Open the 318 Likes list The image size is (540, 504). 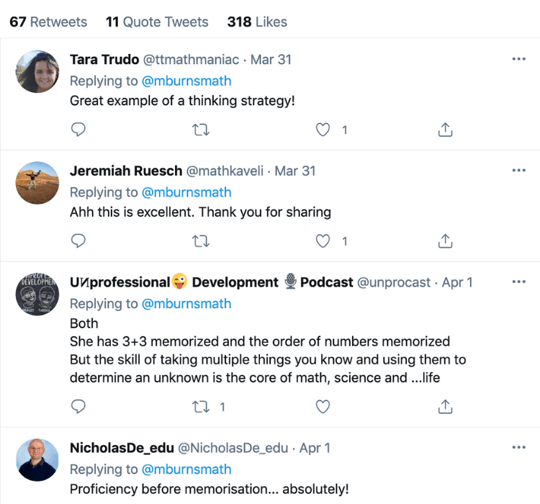tap(257, 22)
